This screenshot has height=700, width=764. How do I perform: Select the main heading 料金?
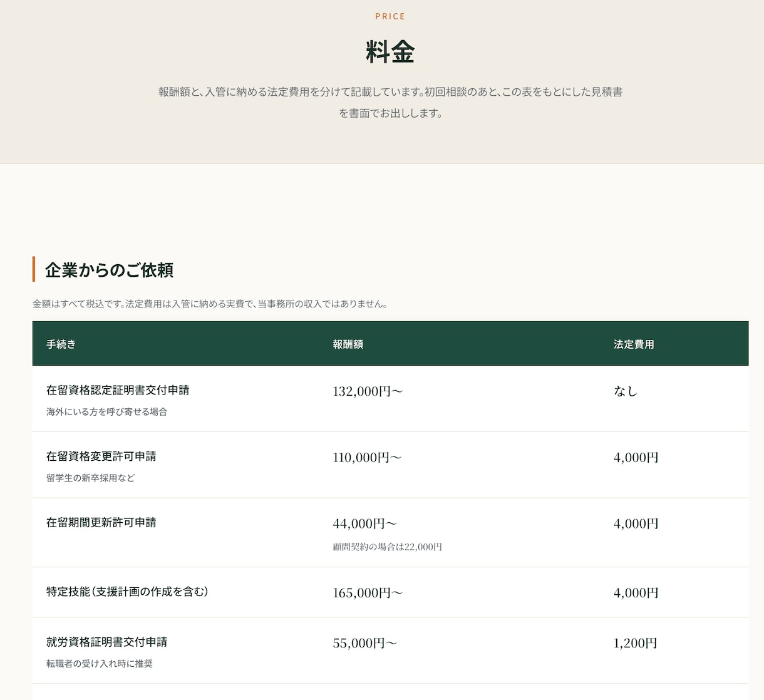tap(390, 52)
